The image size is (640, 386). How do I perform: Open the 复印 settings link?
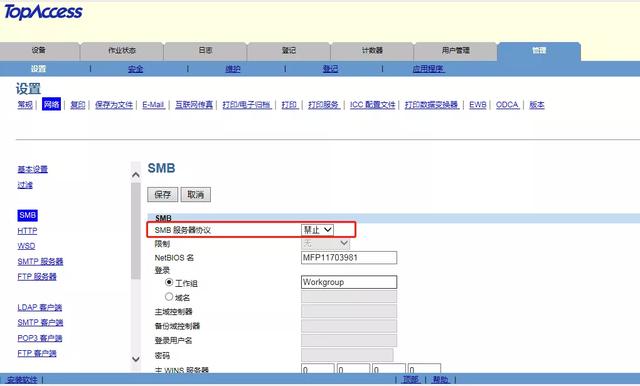[x=78, y=105]
